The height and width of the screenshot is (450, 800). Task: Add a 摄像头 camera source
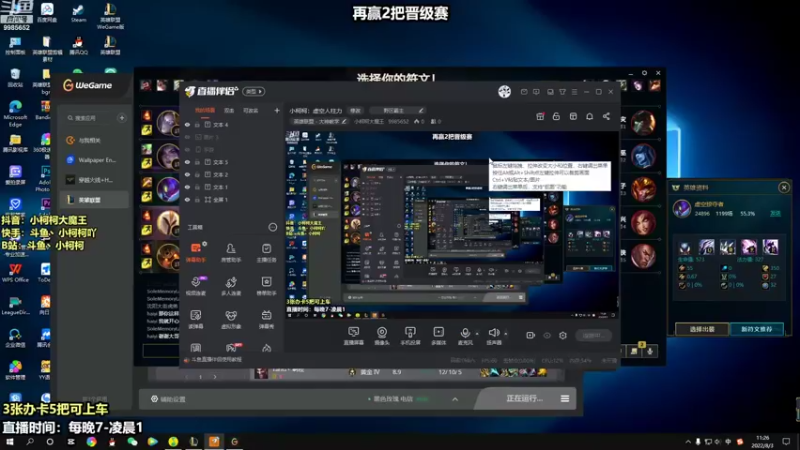click(382, 336)
